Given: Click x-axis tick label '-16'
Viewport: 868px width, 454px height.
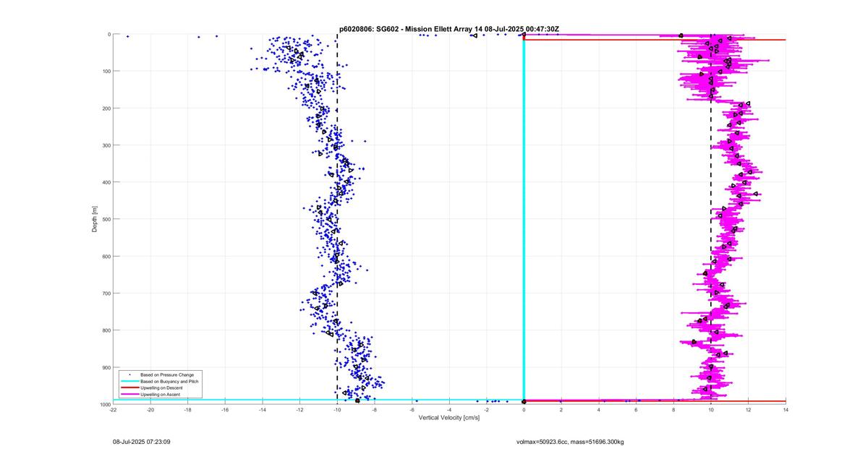Looking at the screenshot, I should point(225,409).
